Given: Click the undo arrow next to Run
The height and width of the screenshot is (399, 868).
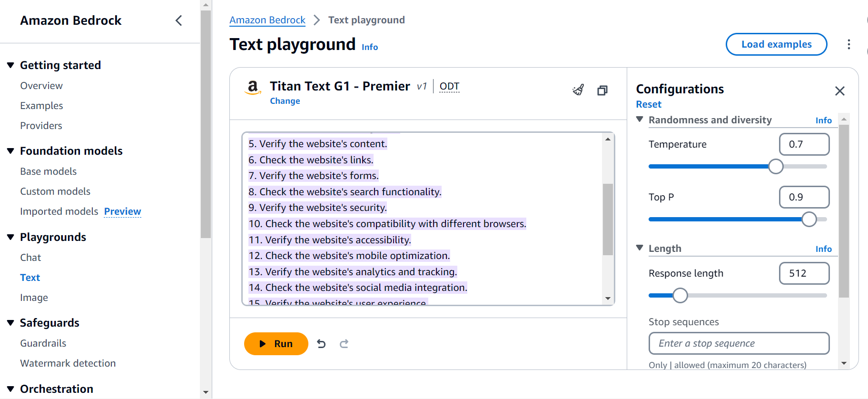Looking at the screenshot, I should [x=321, y=344].
